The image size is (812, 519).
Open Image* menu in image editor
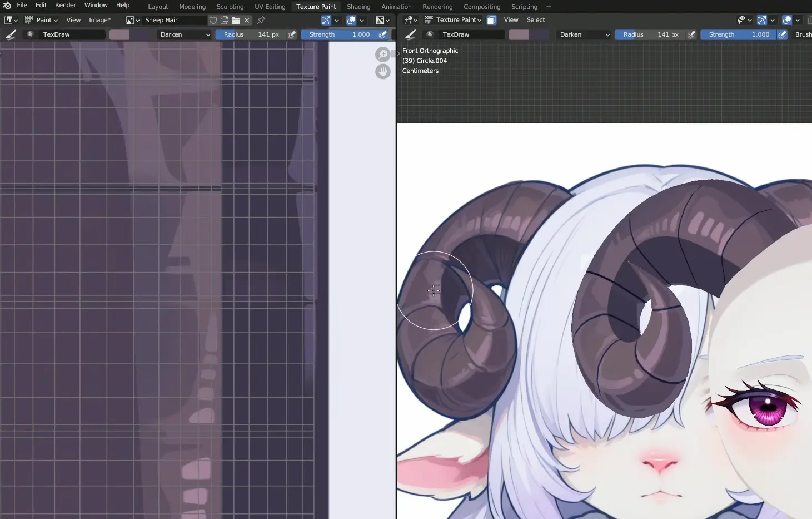pos(99,20)
